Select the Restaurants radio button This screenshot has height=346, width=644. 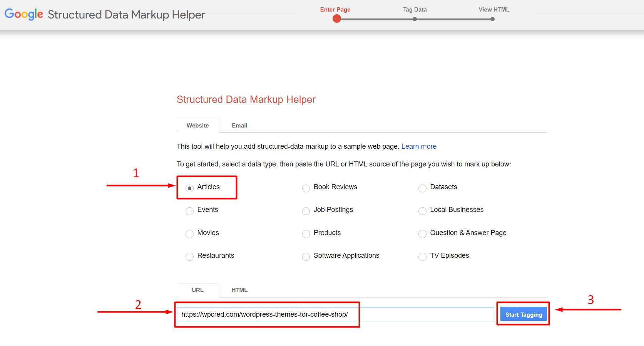pos(189,257)
